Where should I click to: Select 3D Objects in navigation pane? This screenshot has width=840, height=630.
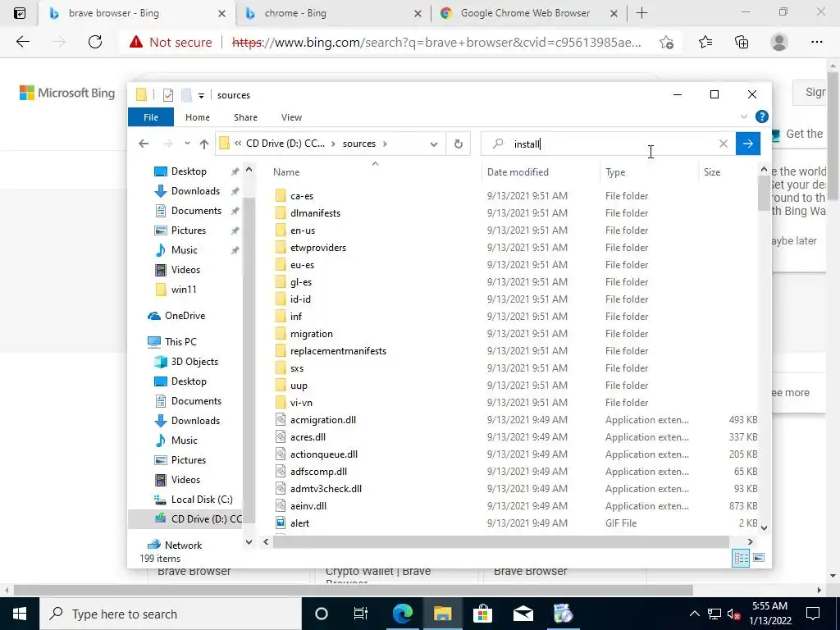click(194, 362)
